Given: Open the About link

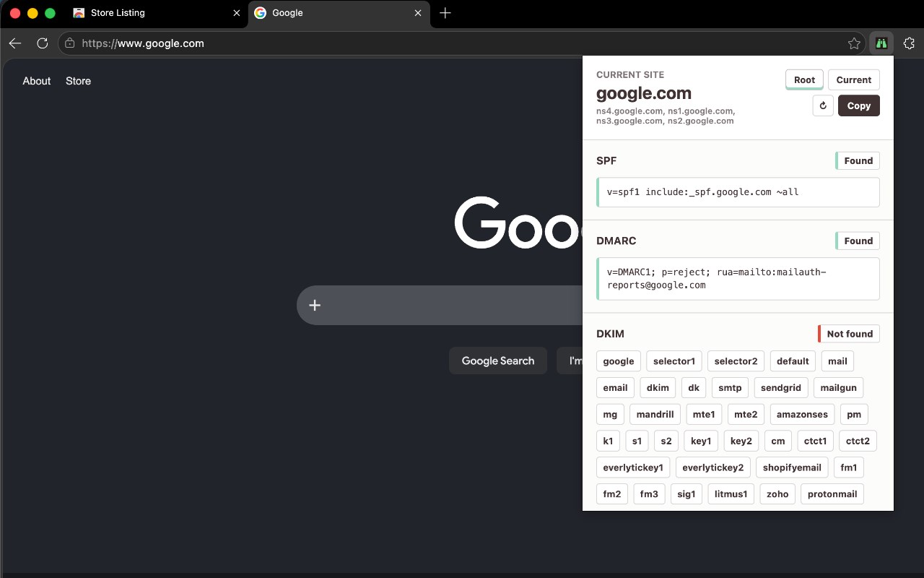Looking at the screenshot, I should point(37,81).
